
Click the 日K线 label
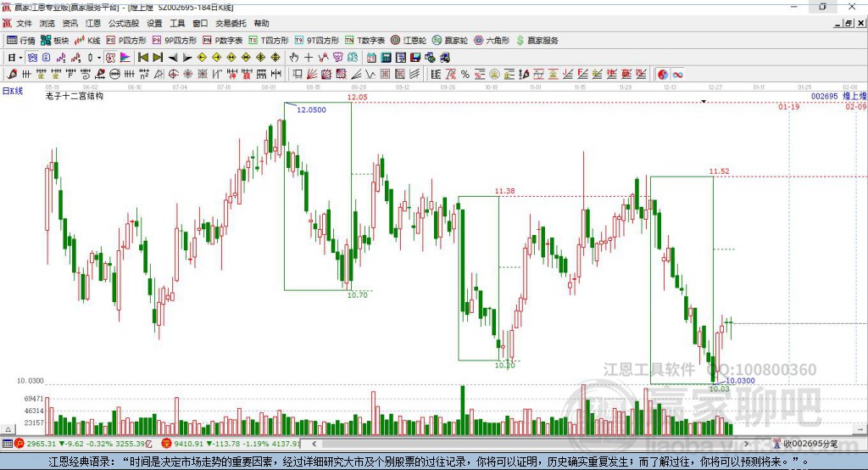[13, 91]
